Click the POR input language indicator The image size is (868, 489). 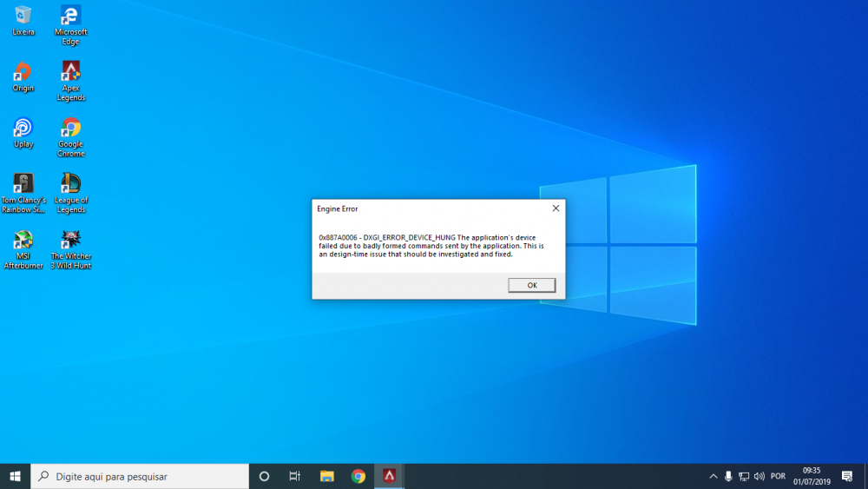[x=778, y=476]
